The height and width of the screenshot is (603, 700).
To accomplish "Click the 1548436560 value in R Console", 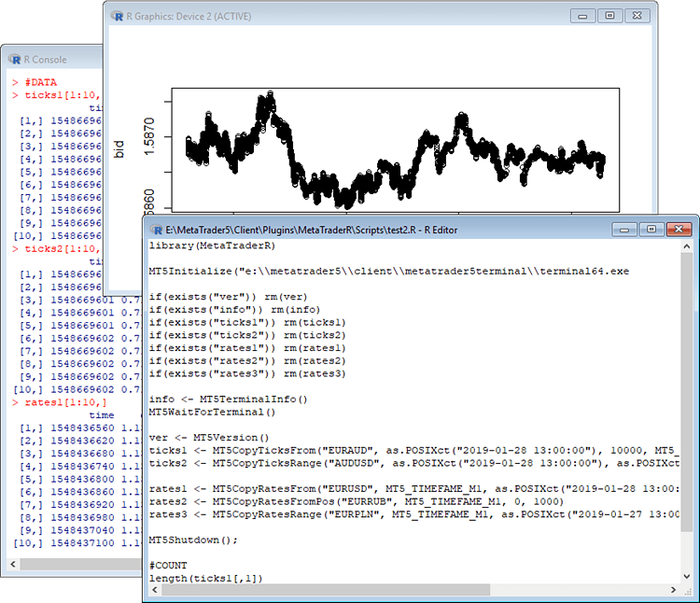I will (x=82, y=428).
